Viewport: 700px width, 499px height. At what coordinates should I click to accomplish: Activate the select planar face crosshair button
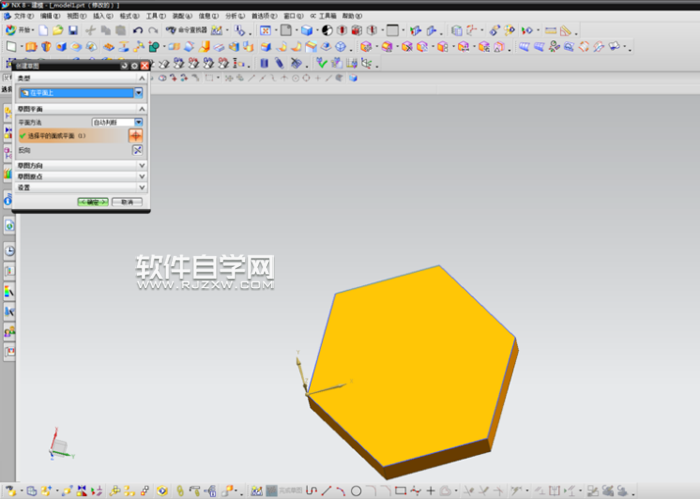(x=137, y=135)
